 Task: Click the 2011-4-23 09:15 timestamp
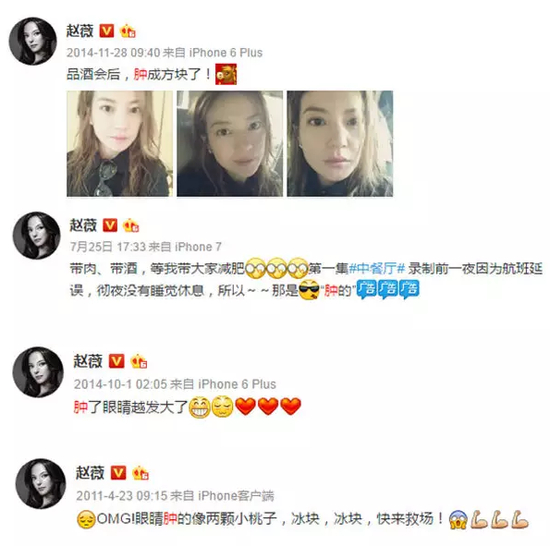(122, 496)
